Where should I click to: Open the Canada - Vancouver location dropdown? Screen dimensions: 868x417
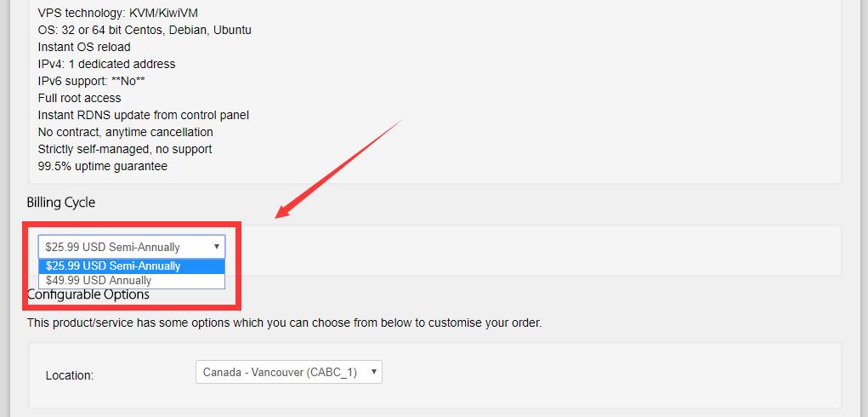tap(289, 372)
